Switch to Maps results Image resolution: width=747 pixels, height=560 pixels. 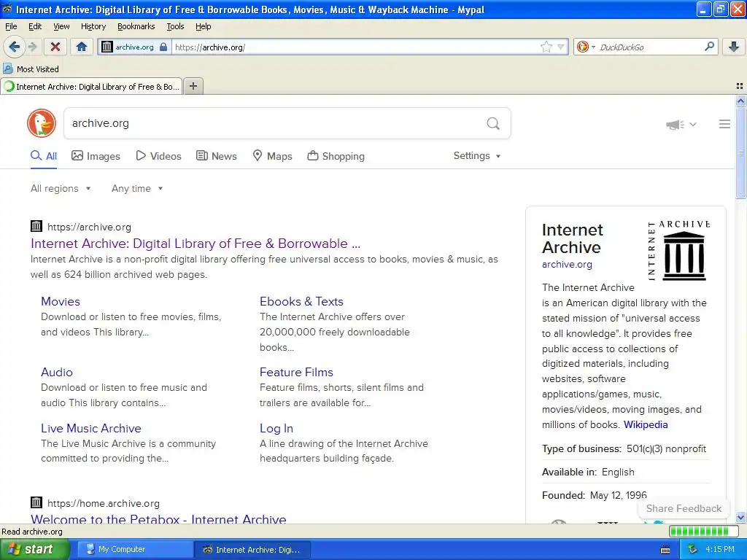[x=272, y=156]
